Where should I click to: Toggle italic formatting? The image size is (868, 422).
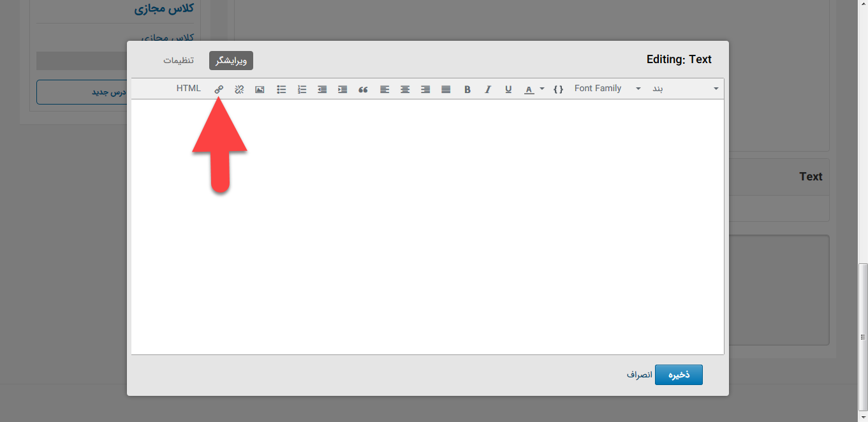[x=488, y=89]
